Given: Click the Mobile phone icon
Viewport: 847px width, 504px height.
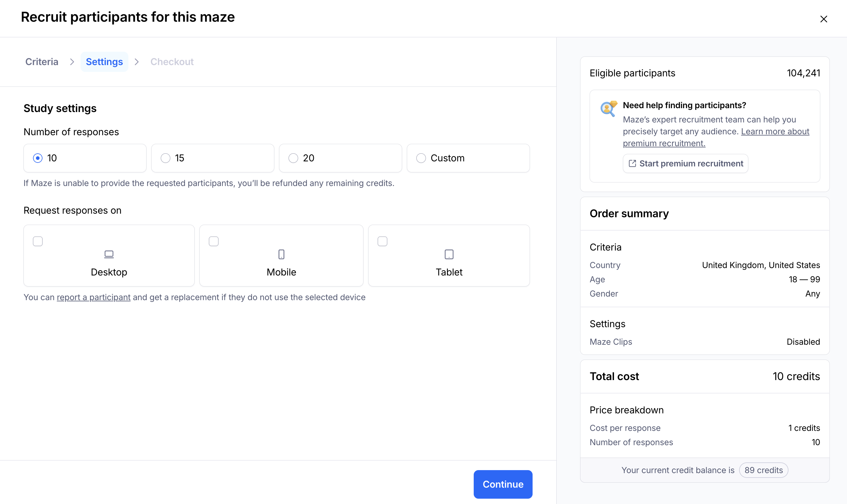Looking at the screenshot, I should point(281,254).
